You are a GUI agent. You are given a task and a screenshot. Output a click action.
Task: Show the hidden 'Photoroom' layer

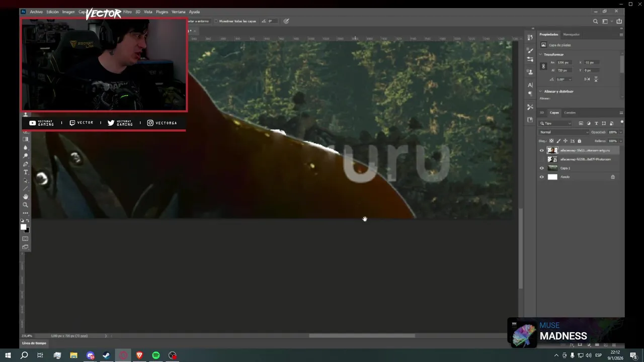click(x=542, y=159)
